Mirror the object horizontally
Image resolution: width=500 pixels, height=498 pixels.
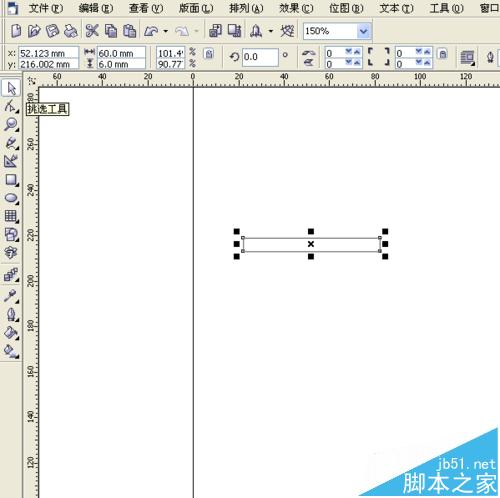(x=309, y=53)
